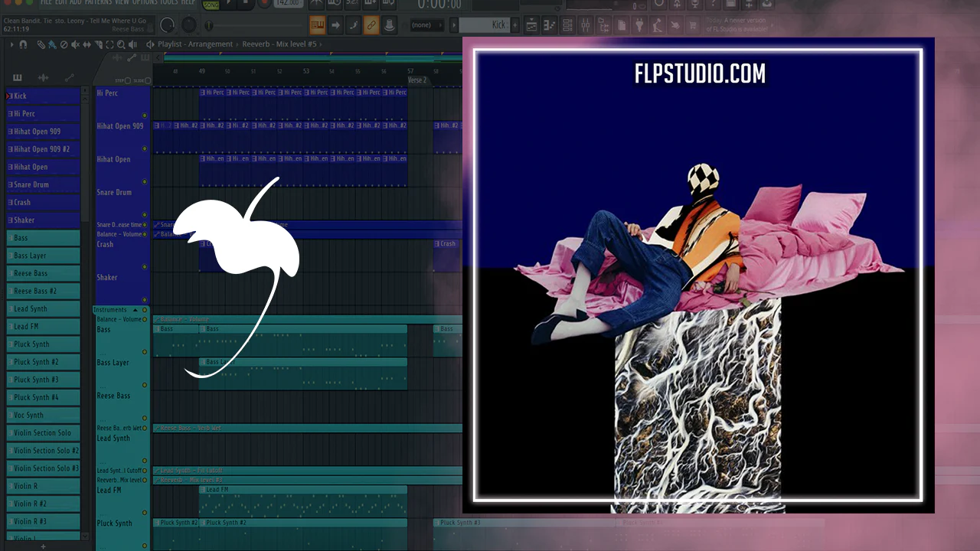The width and height of the screenshot is (980, 551).
Task: Mute the Hihat Open 909 playlist track
Action: pos(145,148)
